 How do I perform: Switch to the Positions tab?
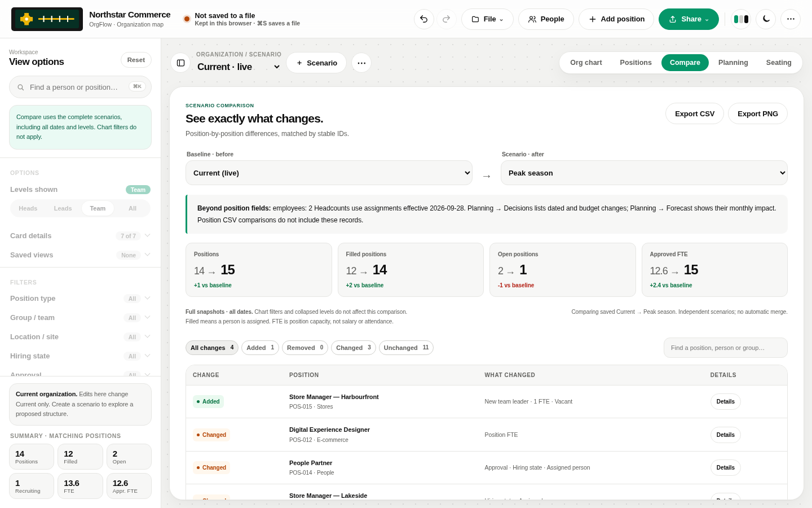(x=636, y=63)
